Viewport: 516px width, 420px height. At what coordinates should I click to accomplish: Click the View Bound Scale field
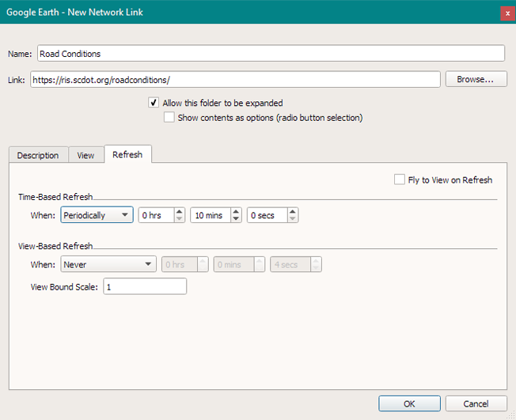[x=145, y=286]
